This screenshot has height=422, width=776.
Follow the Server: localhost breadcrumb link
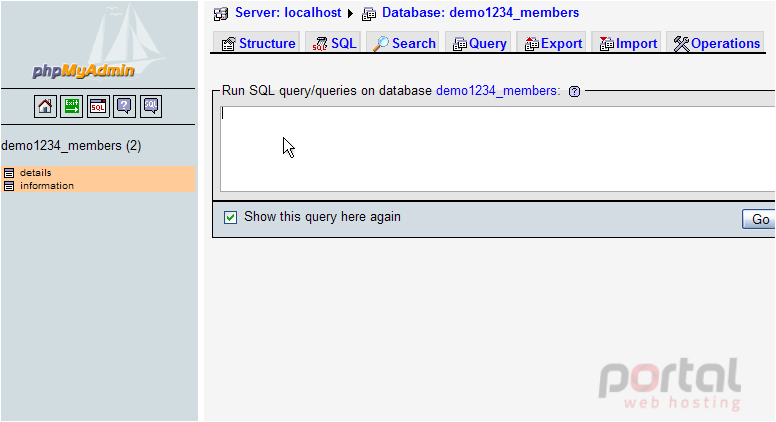coord(288,13)
